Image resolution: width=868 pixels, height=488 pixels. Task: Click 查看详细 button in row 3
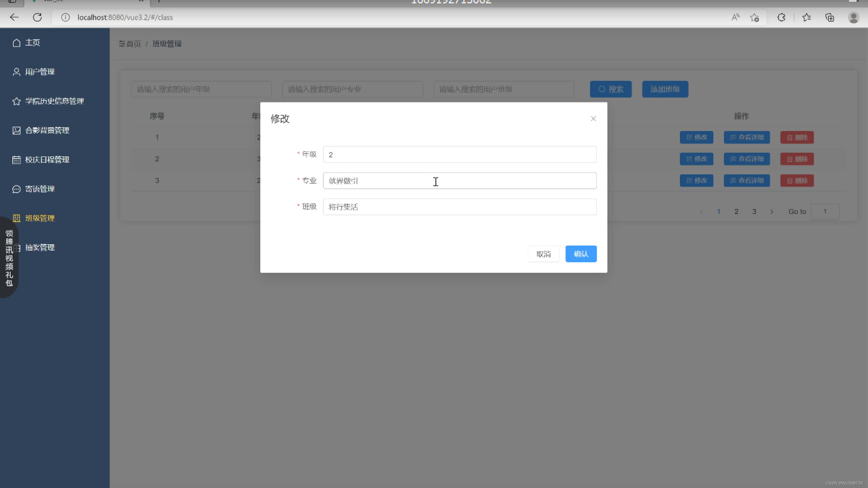(x=747, y=181)
